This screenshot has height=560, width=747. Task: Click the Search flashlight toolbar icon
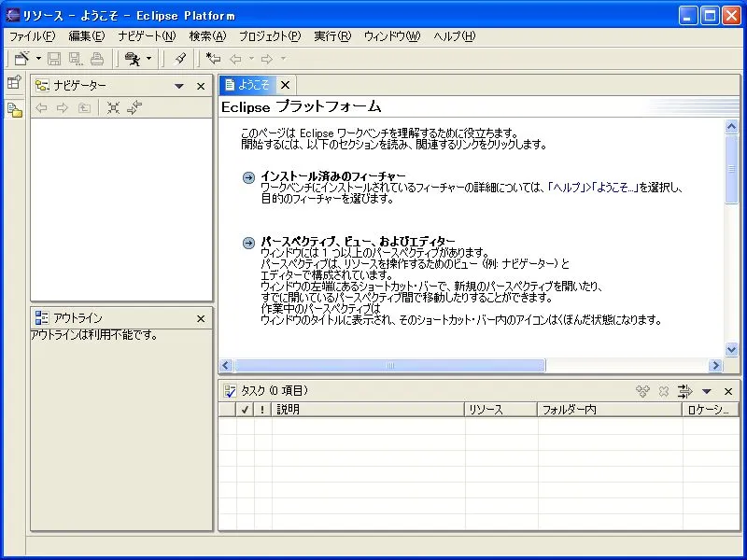[x=180, y=59]
